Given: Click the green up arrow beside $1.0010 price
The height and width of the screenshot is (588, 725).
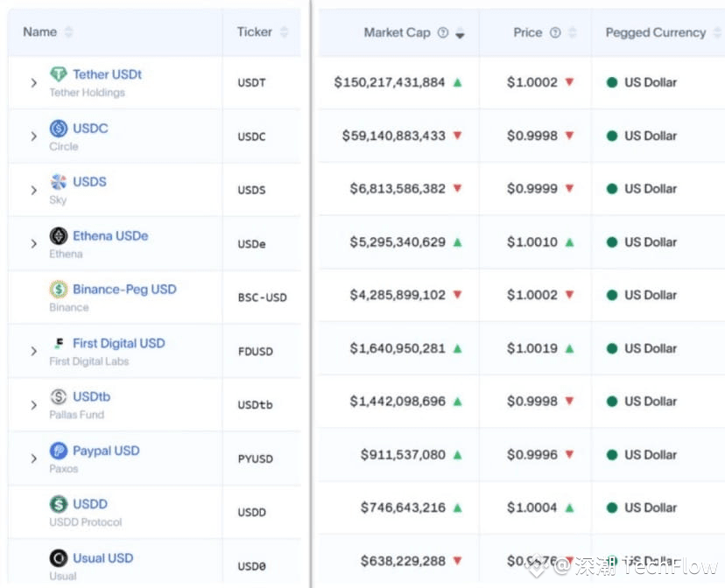Looking at the screenshot, I should click(569, 242).
